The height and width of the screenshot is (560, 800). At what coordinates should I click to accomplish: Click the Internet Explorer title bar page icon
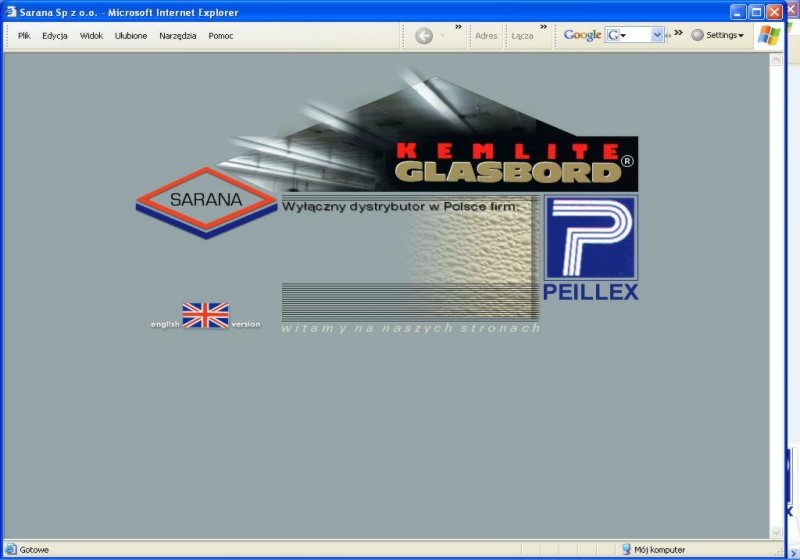pos(11,12)
